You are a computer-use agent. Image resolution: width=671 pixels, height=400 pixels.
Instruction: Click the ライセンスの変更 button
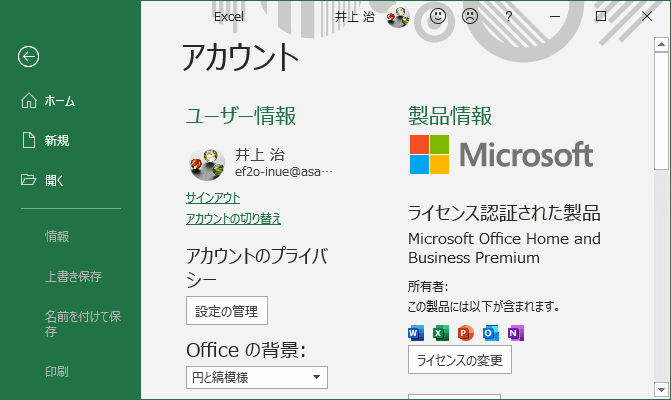[460, 360]
